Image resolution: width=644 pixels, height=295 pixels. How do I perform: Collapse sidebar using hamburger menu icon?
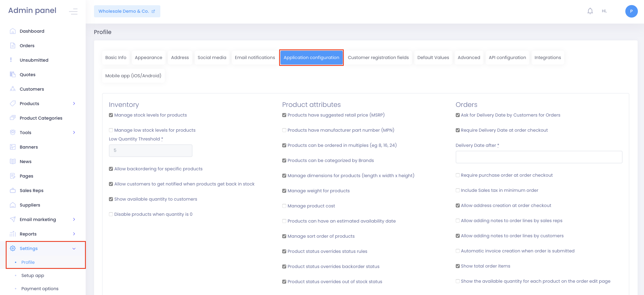tap(73, 11)
